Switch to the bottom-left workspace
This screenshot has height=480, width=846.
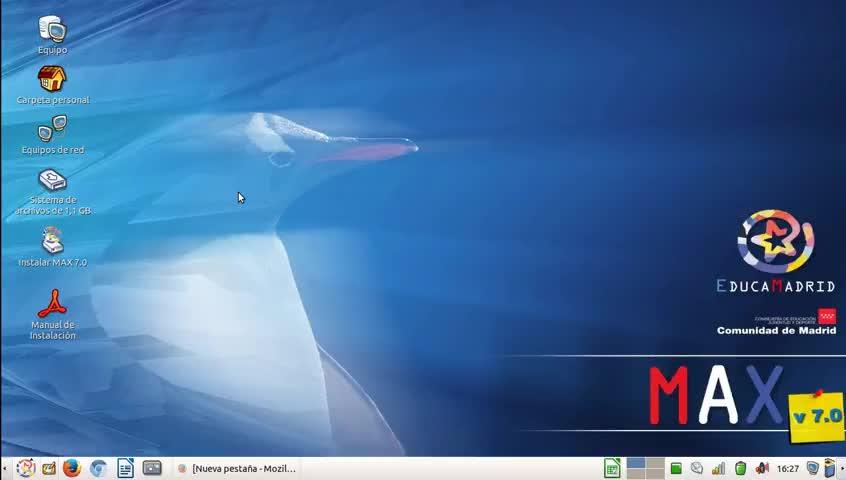click(x=636, y=474)
